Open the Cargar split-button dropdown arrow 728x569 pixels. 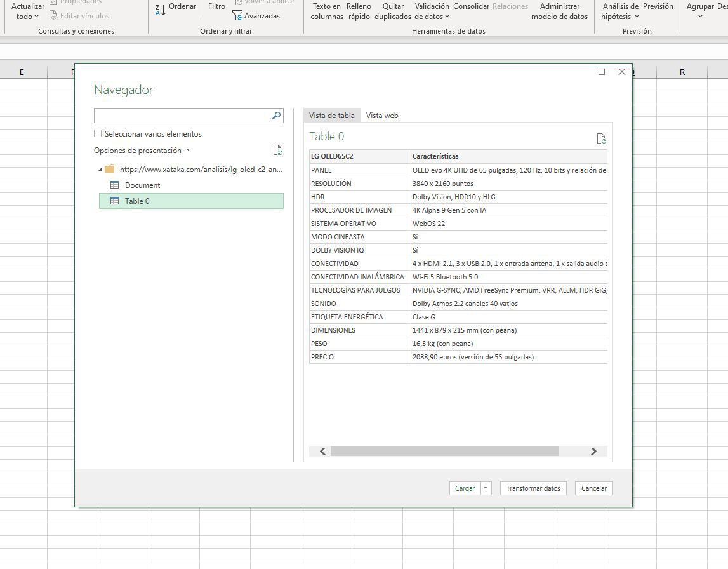click(485, 488)
